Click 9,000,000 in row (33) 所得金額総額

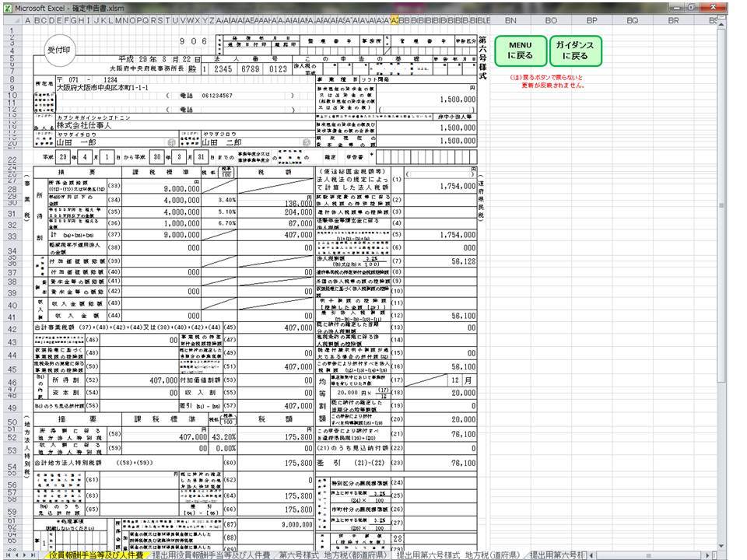(181, 189)
